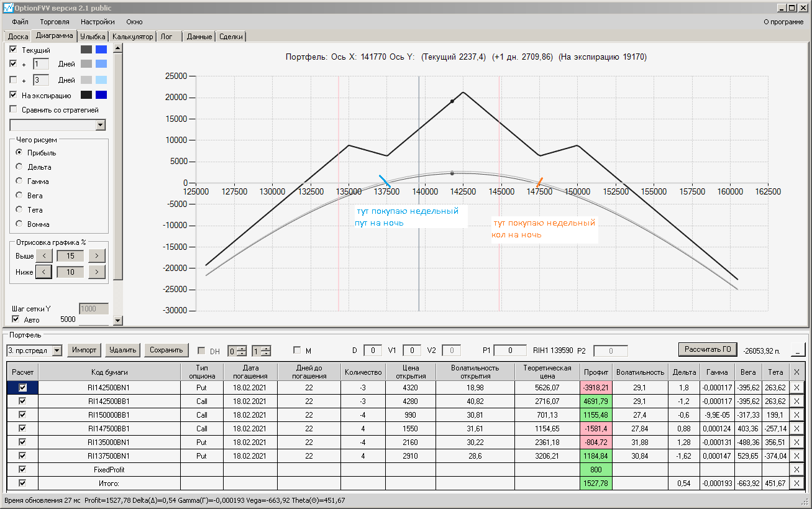The width and height of the screenshot is (812, 509).
Task: Click the bright blue Текущий color swatch
Action: [101, 49]
